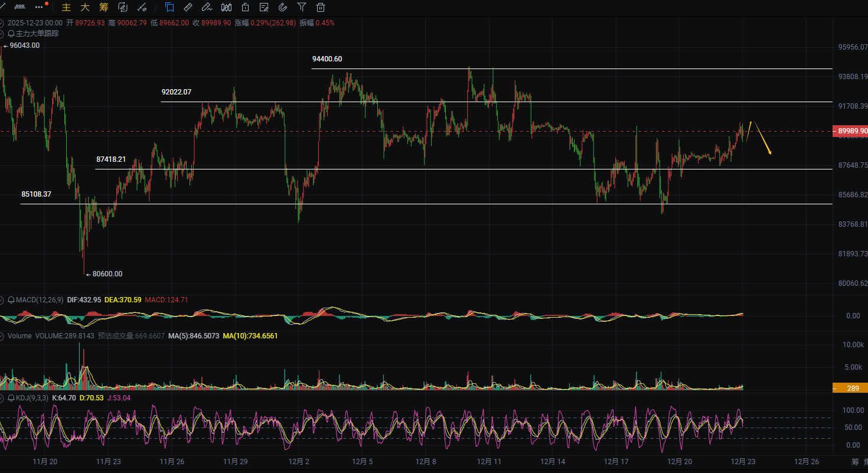The height and width of the screenshot is (473, 868).
Task: Toggle the lock drawings icon
Action: coord(245,7)
